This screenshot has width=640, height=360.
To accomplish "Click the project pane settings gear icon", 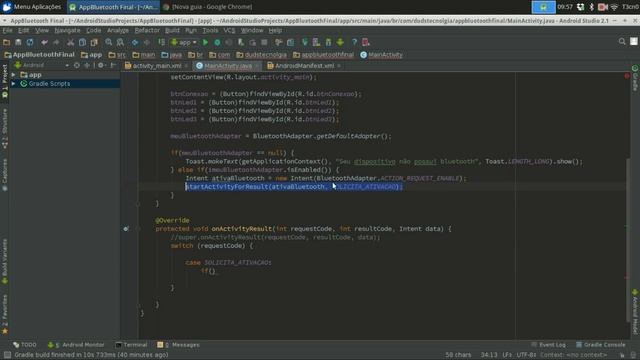I will tap(101, 65).
